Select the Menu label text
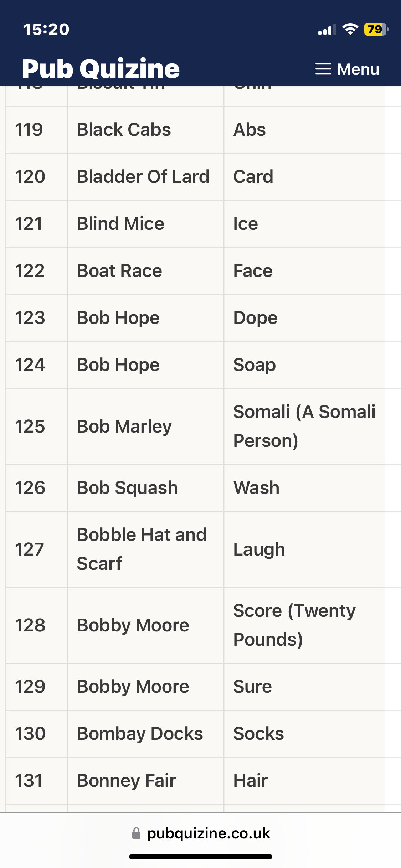401x868 pixels. [x=358, y=69]
